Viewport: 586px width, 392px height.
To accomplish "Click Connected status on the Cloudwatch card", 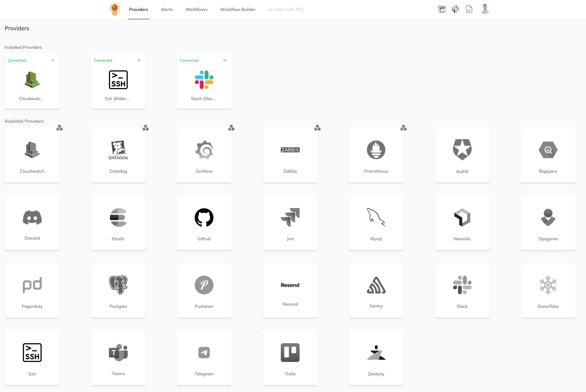I will pos(17,60).
